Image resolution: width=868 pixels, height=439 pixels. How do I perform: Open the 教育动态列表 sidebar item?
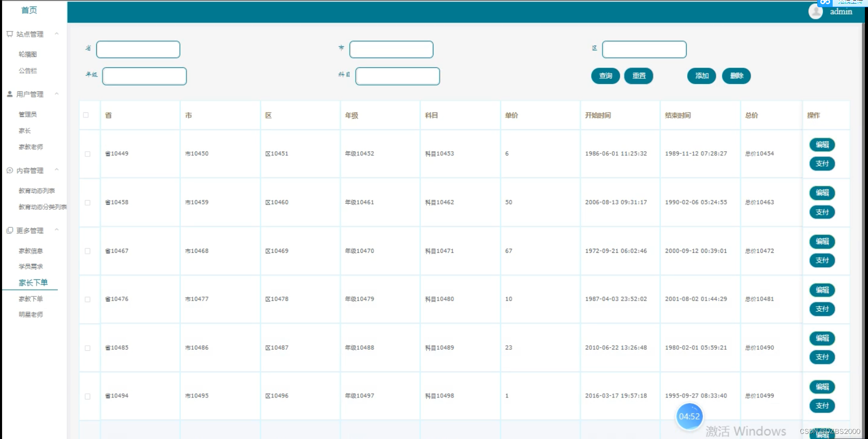[x=37, y=191]
